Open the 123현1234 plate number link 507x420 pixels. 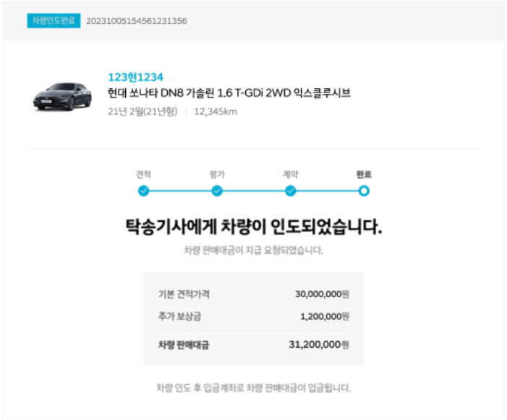coord(135,77)
